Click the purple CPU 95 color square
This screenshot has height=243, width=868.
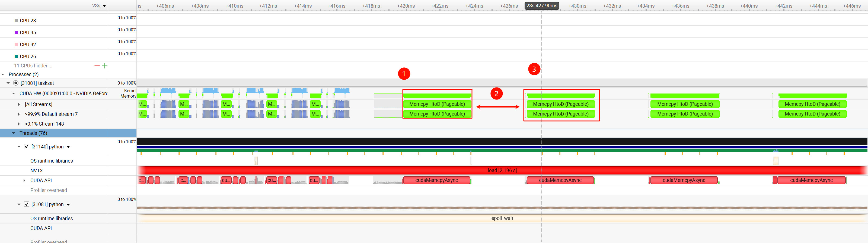click(16, 32)
